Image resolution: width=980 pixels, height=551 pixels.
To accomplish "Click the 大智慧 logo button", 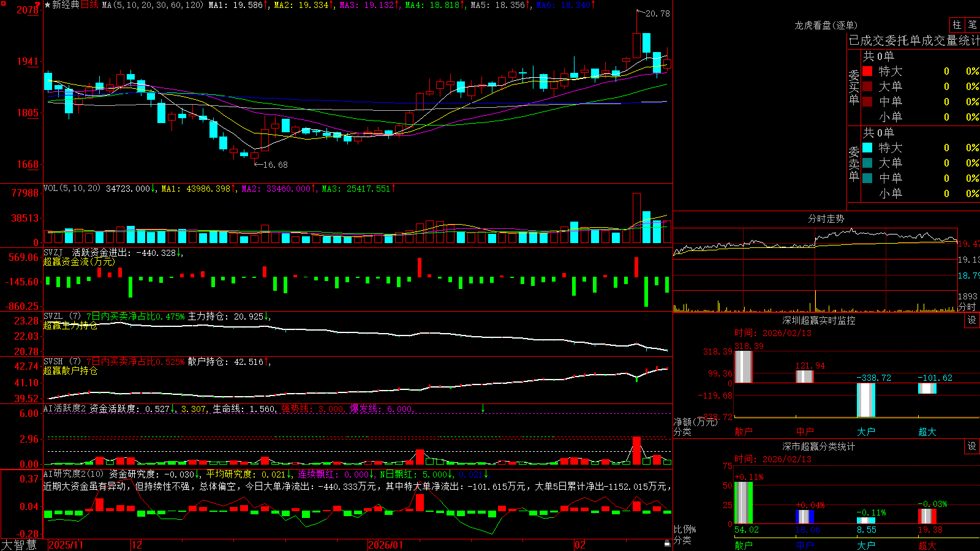I will tap(19, 545).
